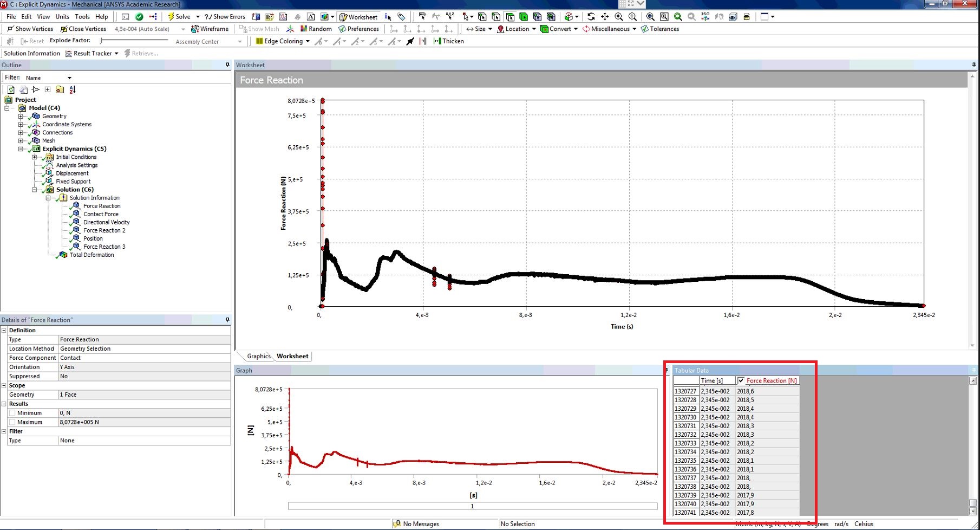Click the Wireframe view button
The height and width of the screenshot is (530, 980).
coord(210,29)
